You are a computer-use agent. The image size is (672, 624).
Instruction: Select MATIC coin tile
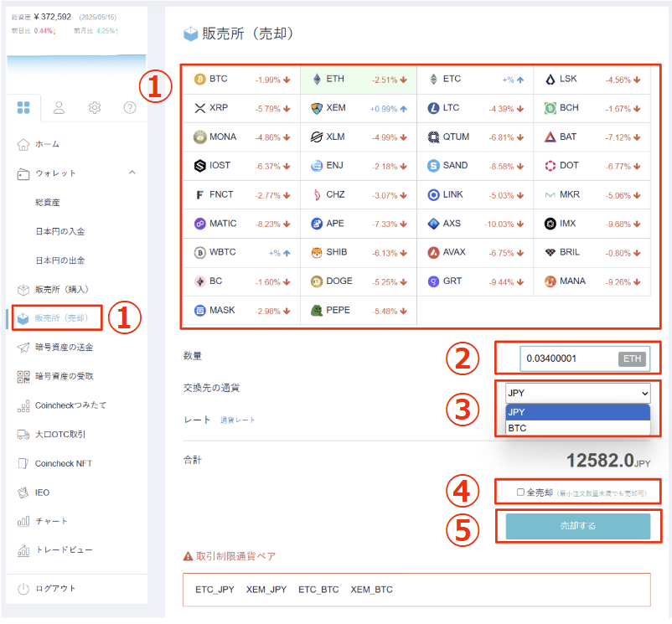241,224
